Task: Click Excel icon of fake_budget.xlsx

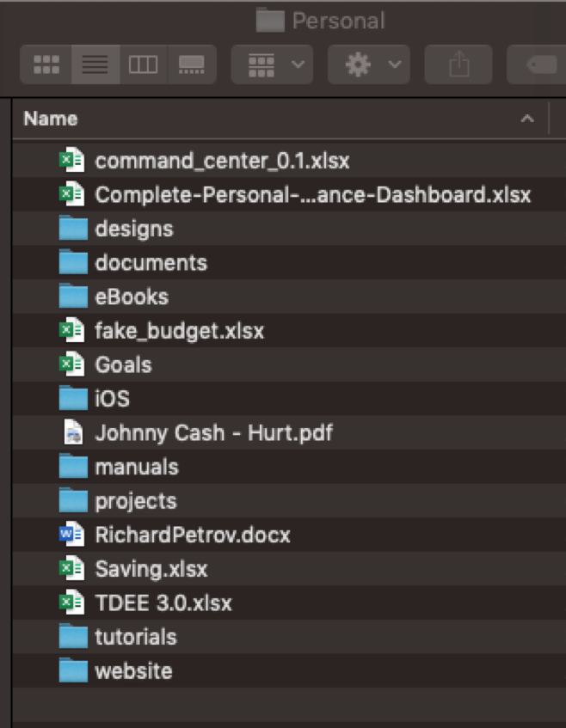Action: point(72,330)
